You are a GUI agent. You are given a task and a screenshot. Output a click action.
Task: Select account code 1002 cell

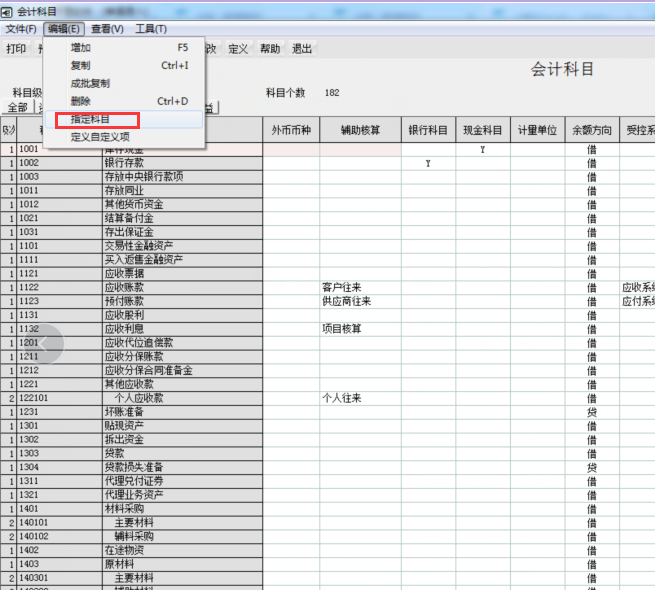(x=59, y=163)
